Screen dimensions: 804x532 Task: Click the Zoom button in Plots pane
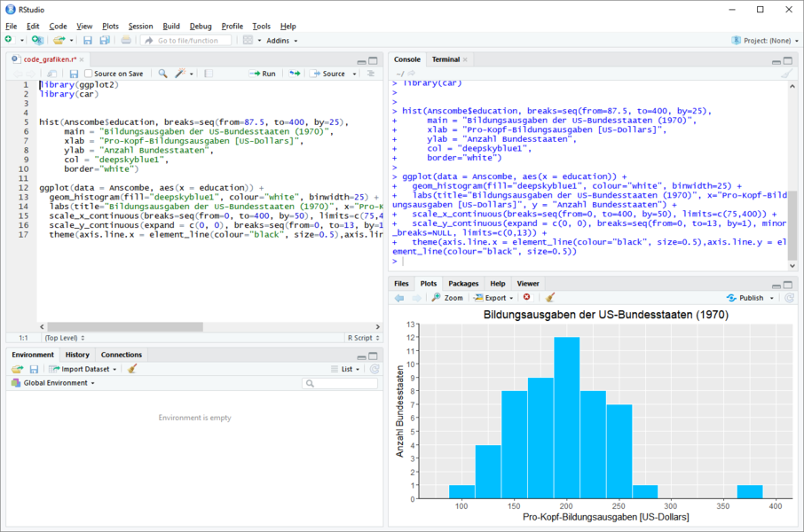[447, 298]
